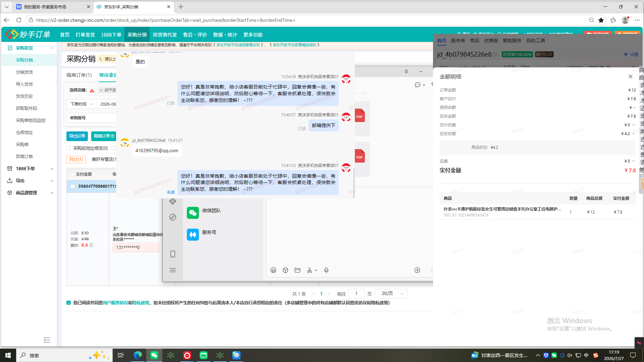This screenshot has width=644, height=362.
Task: Toggle the 支付金额 select-all checkbox
Action: pyautogui.click(x=72, y=174)
